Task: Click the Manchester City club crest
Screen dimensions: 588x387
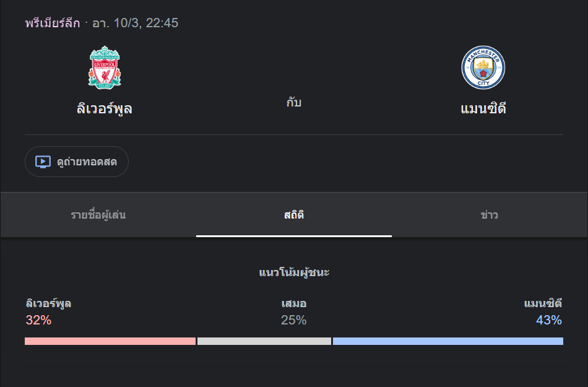Action: click(483, 67)
